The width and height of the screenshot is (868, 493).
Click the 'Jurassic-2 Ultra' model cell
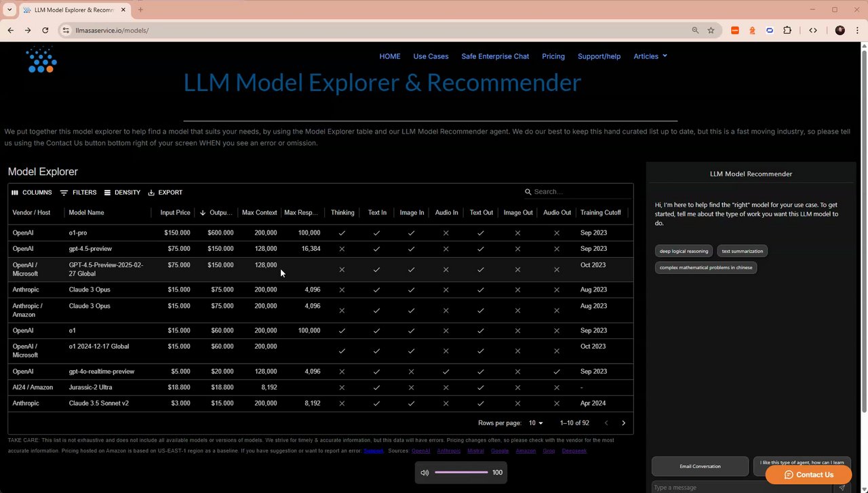[90, 387]
